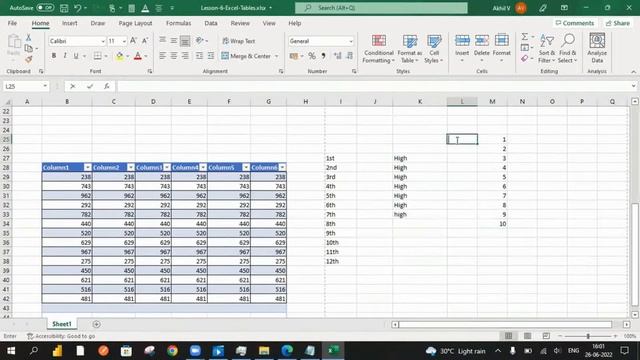Click the vertical scrollbar thumb

pos(634,254)
